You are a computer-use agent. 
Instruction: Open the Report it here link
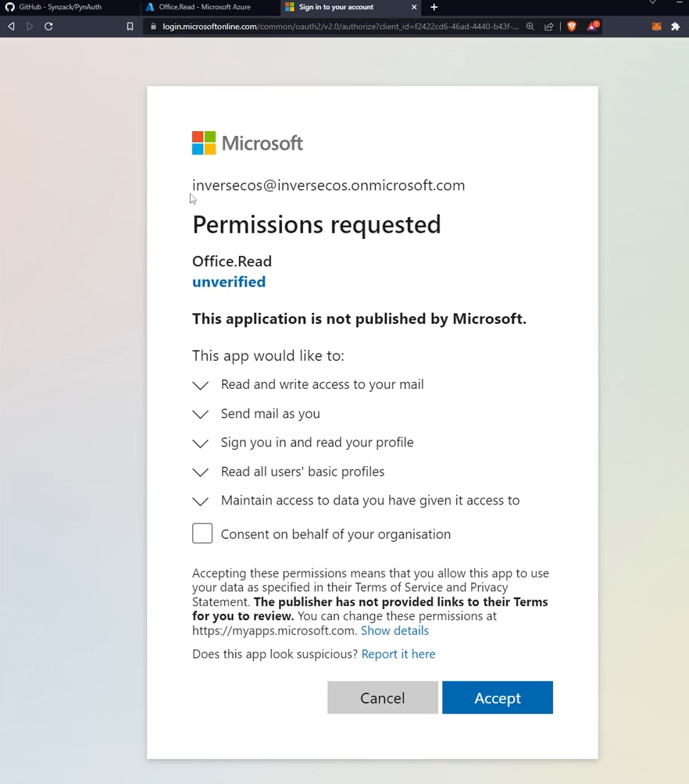pos(398,654)
